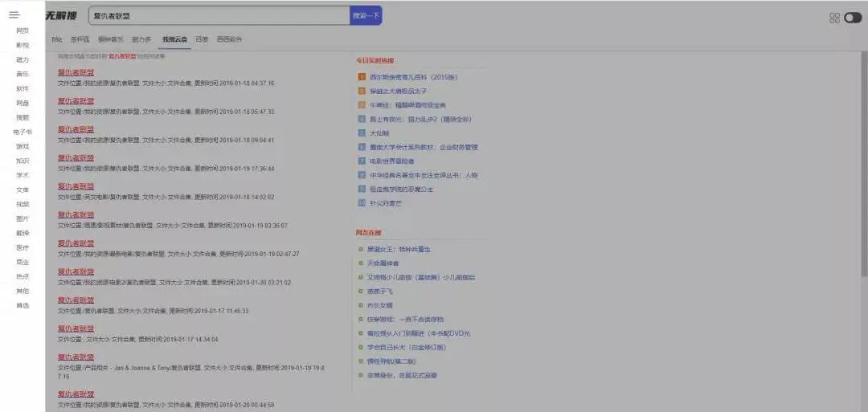Select 磁力 in the sidebar
Viewport: 868px width, 412px height.
(x=23, y=59)
